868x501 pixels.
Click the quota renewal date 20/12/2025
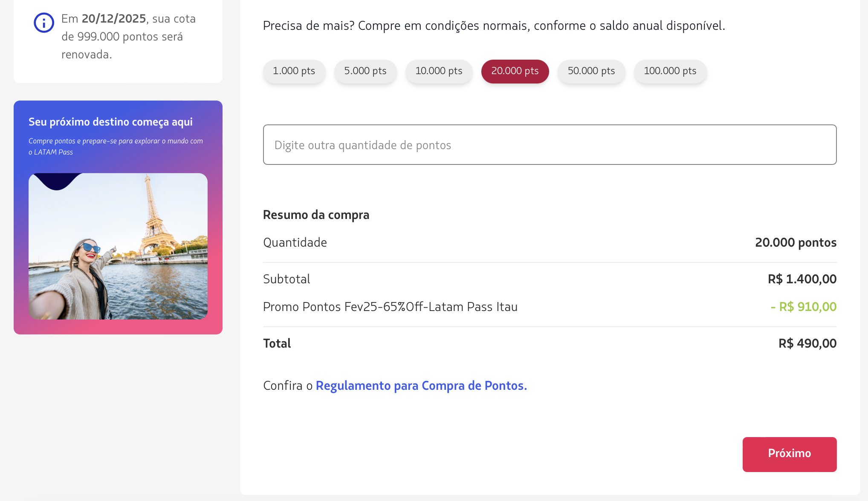114,19
